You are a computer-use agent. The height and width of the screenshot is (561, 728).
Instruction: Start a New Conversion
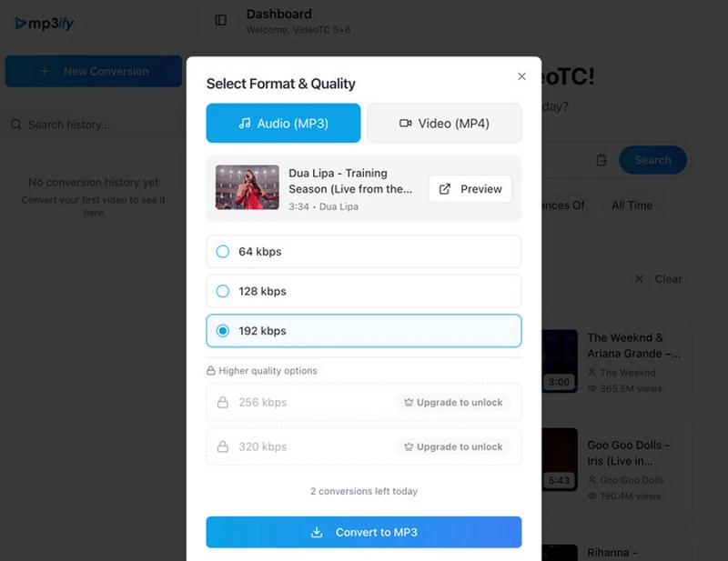[x=94, y=71]
